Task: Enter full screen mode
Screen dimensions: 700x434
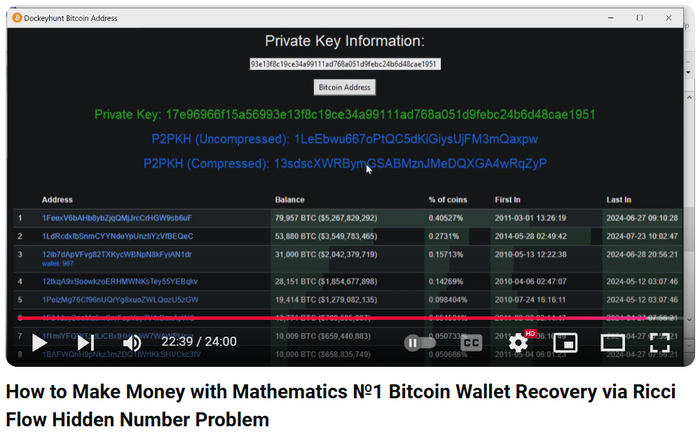Action: click(660, 342)
